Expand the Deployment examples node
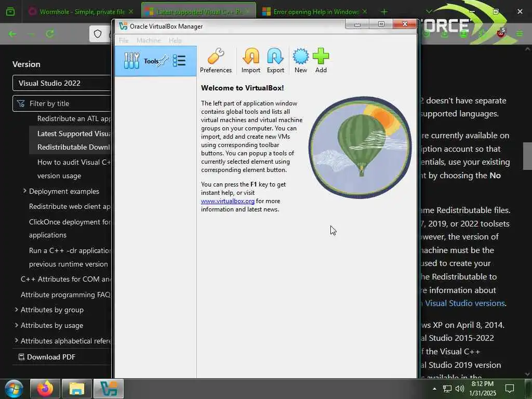Screen dimensions: 532x399 pos(25,191)
